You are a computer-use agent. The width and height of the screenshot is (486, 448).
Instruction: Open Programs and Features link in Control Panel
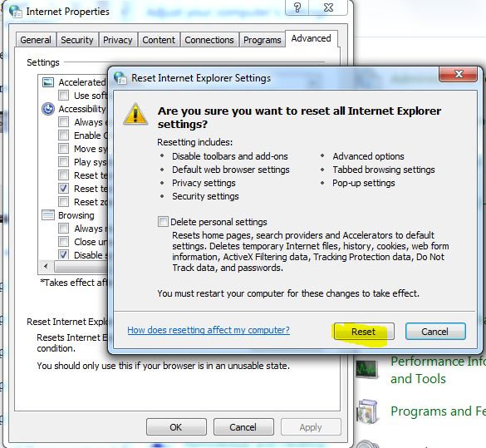tap(438, 411)
